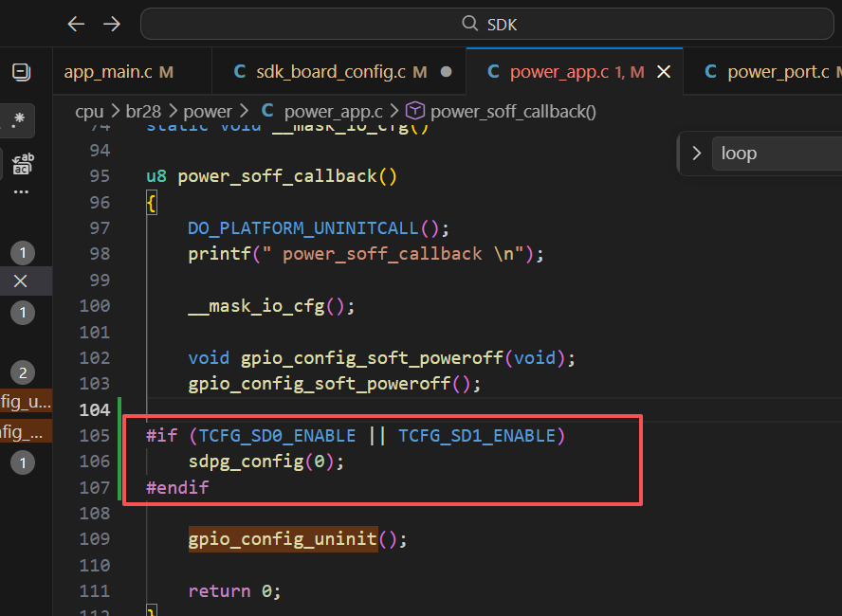Image resolution: width=842 pixels, height=616 pixels.
Task: Open the br28 breadcrumb folder
Action: [143, 112]
